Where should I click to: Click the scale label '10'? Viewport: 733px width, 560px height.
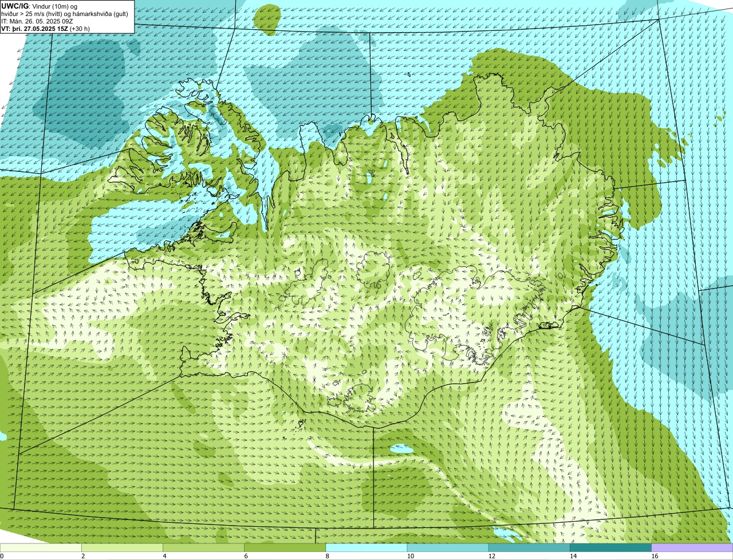tap(410, 556)
